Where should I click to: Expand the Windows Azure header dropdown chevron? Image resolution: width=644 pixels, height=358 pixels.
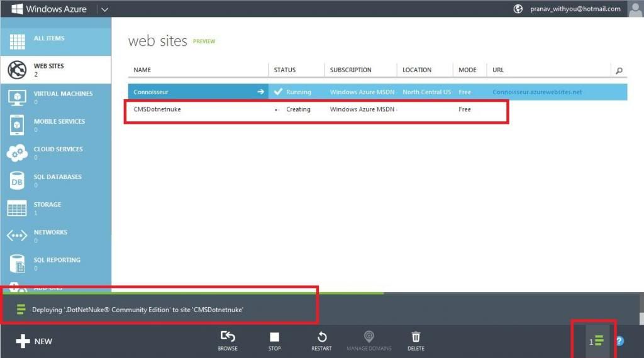click(x=105, y=9)
